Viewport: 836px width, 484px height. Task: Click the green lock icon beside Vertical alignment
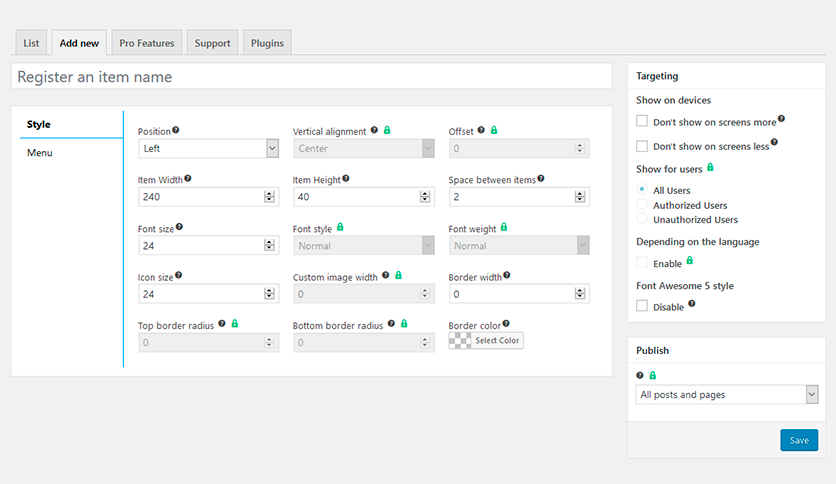coord(387,130)
